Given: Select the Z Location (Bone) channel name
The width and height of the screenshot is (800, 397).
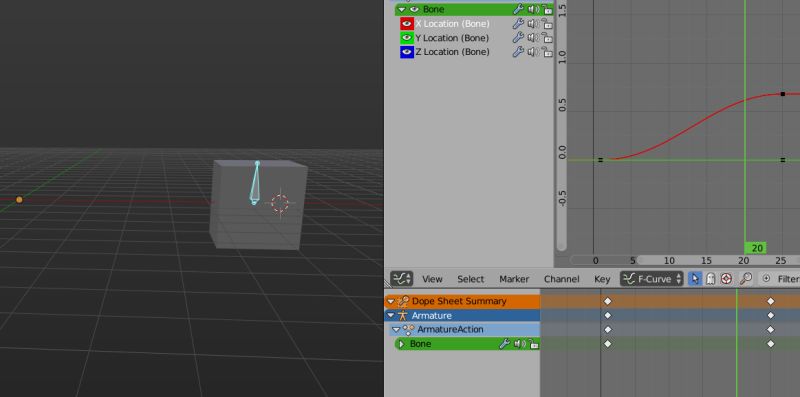Looking at the screenshot, I should pos(452,52).
